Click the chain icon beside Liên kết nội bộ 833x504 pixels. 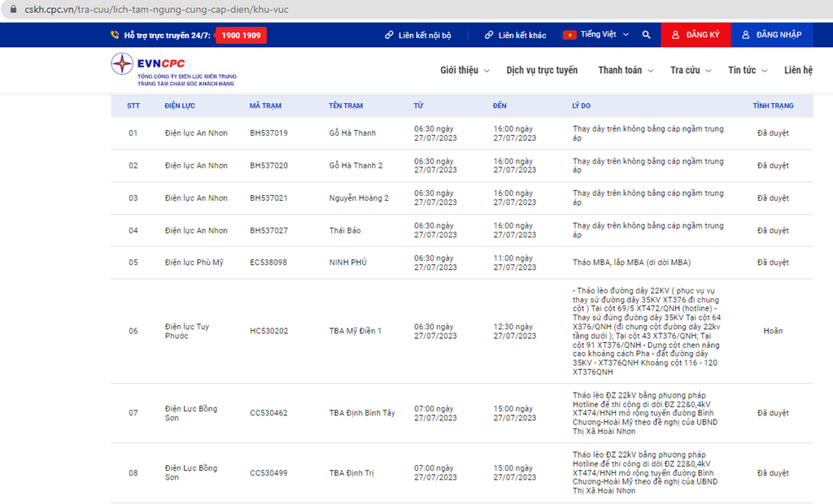390,35
